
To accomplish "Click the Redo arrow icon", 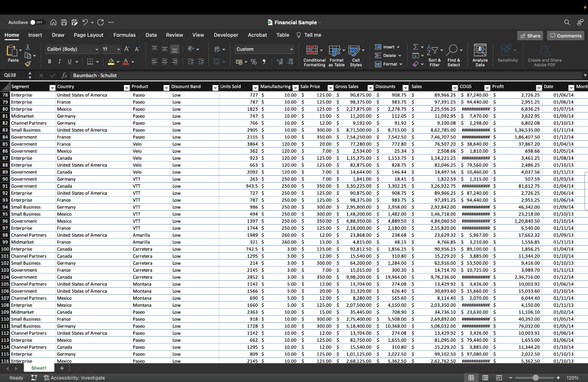I will 100,22.
